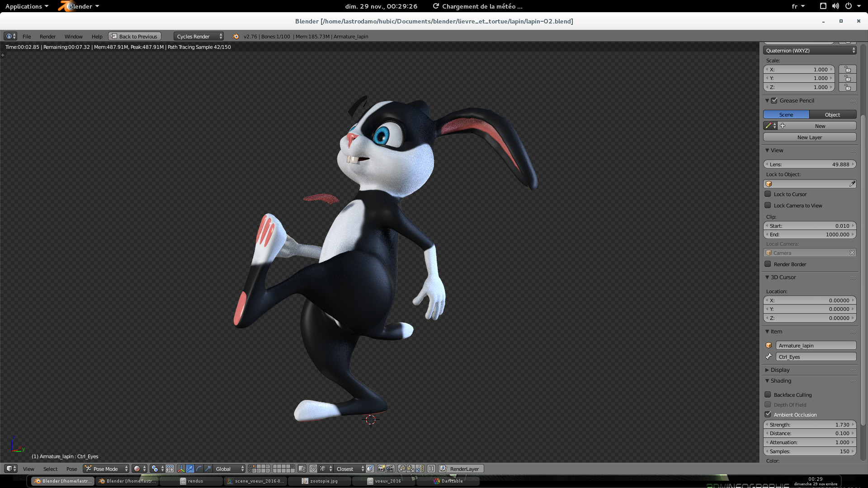This screenshot has width=868, height=488.
Task: Open the View menu in 3D view header
Action: (x=28, y=469)
